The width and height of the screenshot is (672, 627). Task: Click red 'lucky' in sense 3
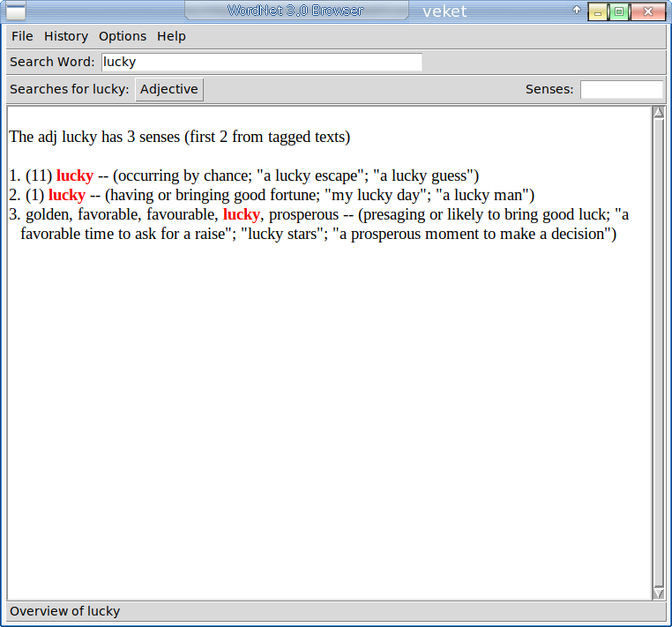[242, 214]
